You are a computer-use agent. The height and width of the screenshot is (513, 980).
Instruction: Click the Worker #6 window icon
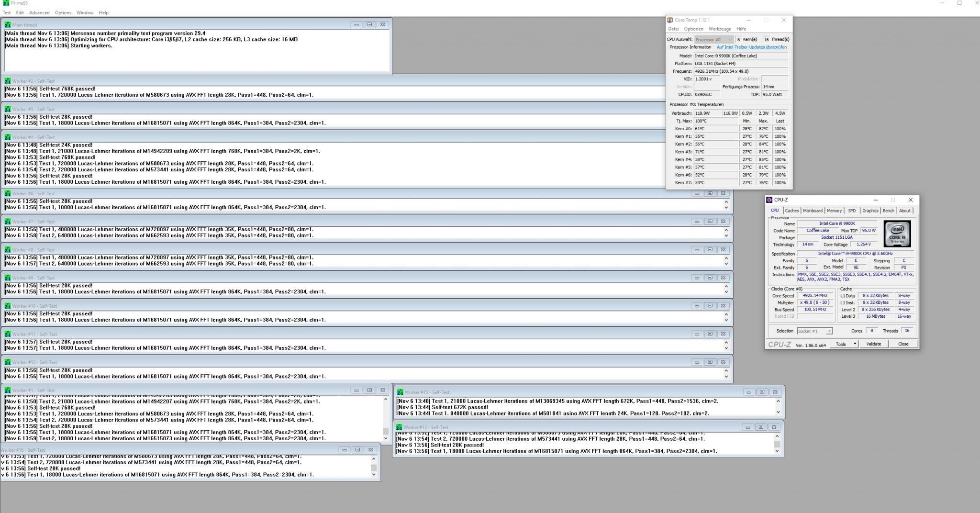click(x=8, y=193)
